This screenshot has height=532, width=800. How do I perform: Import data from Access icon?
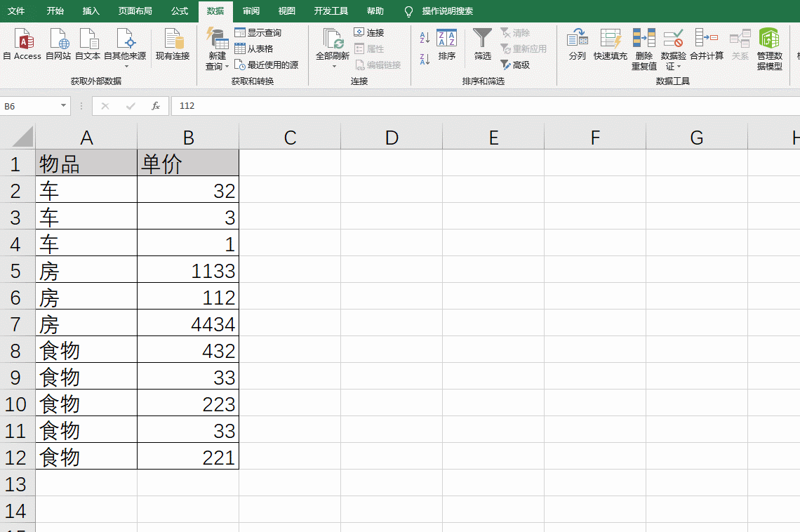click(22, 45)
